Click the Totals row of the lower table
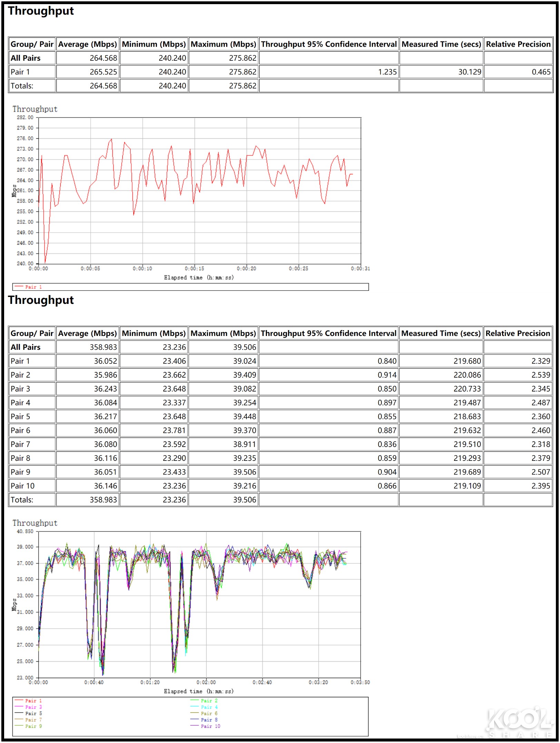Viewport: 560px width, 743px height. pos(23,499)
